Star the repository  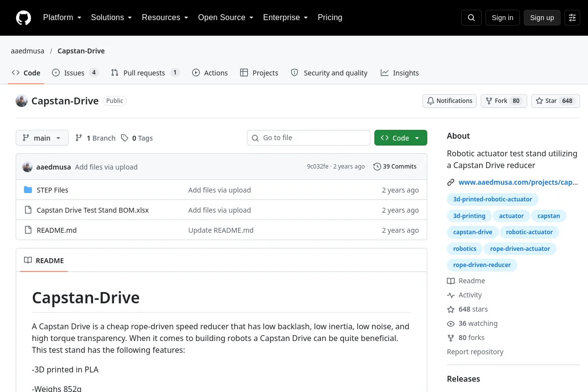[x=556, y=101]
